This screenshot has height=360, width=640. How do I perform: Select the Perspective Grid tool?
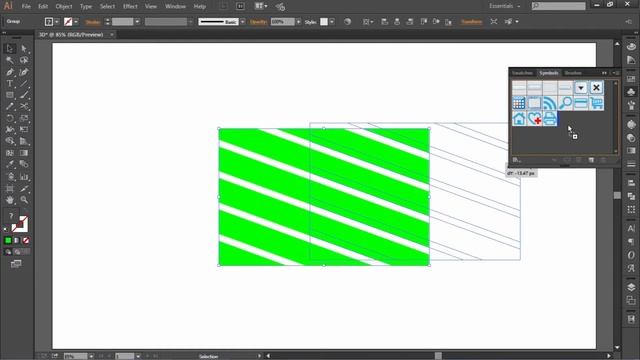click(24, 141)
